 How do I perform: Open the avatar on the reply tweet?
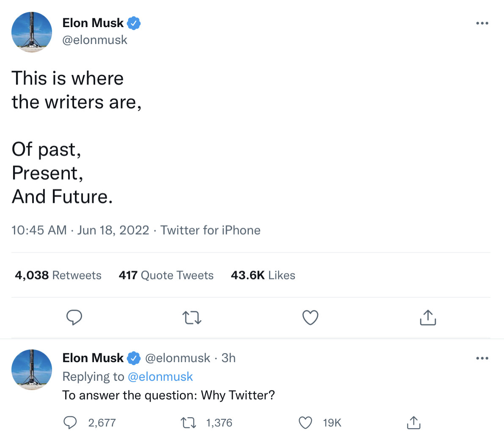pos(32,369)
